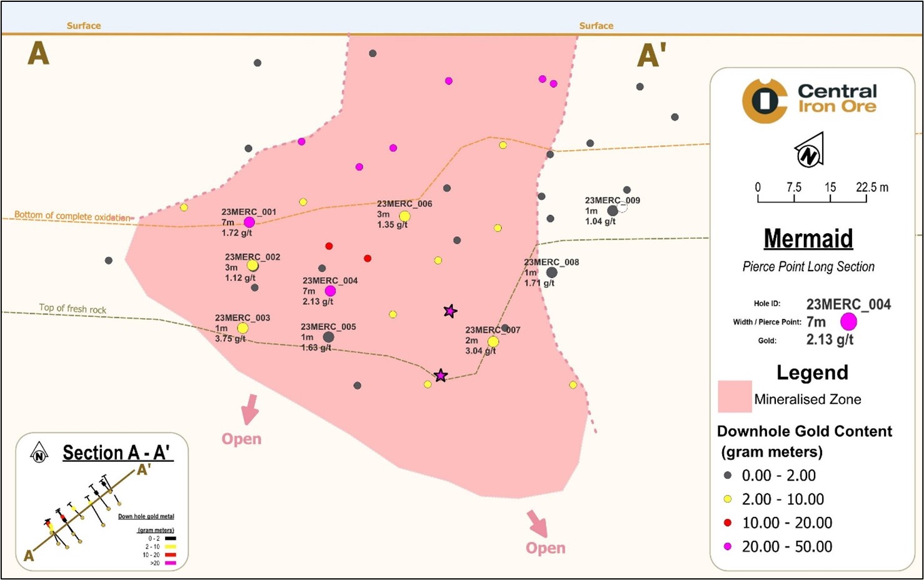Click the compass icon in Section A-A' inset

click(39, 452)
